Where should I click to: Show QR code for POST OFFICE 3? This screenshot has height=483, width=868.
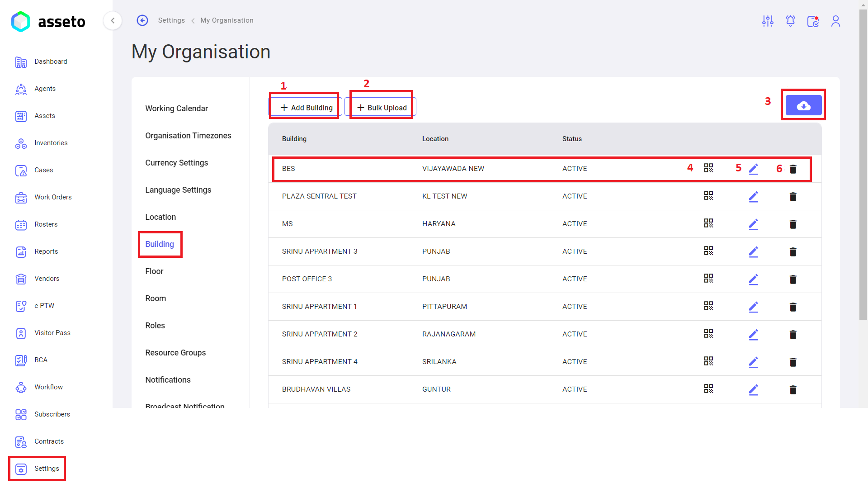(x=708, y=279)
